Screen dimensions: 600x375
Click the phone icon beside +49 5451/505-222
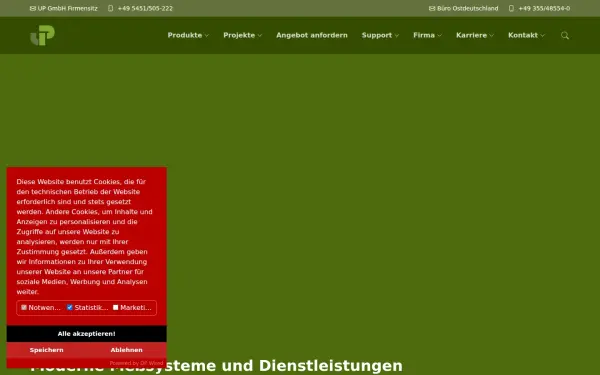point(111,8)
